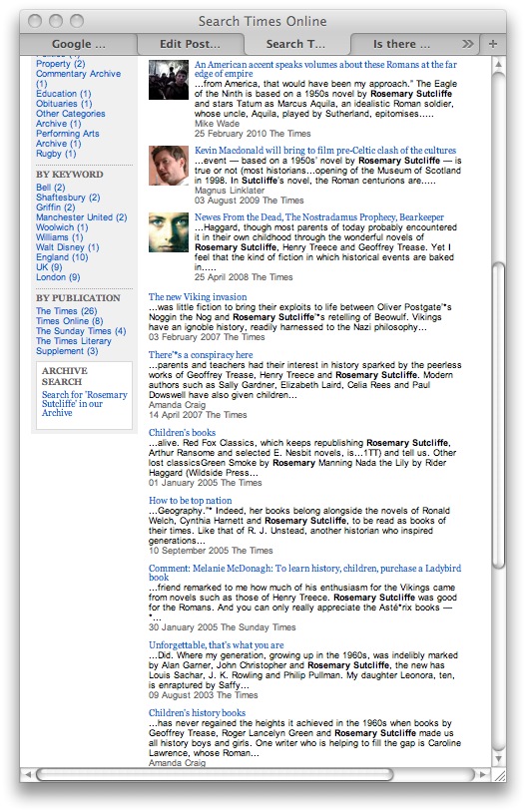Show hidden tabs with double chevron
This screenshot has height=812, width=526.
tap(467, 44)
